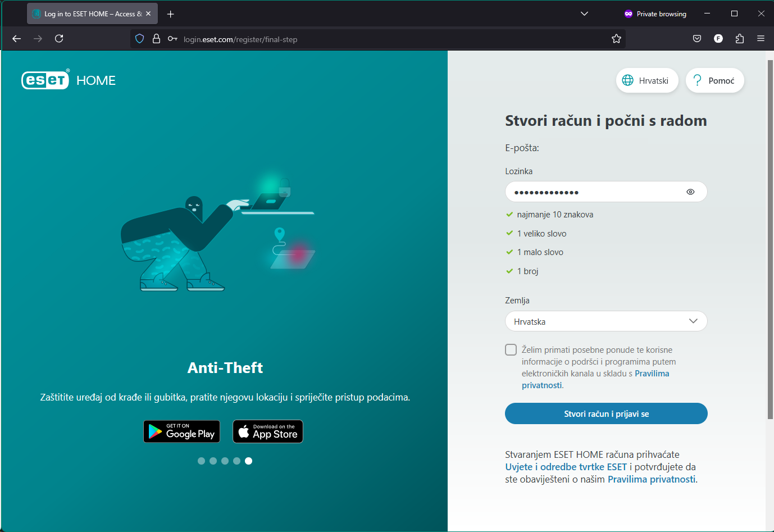The height and width of the screenshot is (532, 774).
Task: Show password with the eye icon
Action: point(690,192)
